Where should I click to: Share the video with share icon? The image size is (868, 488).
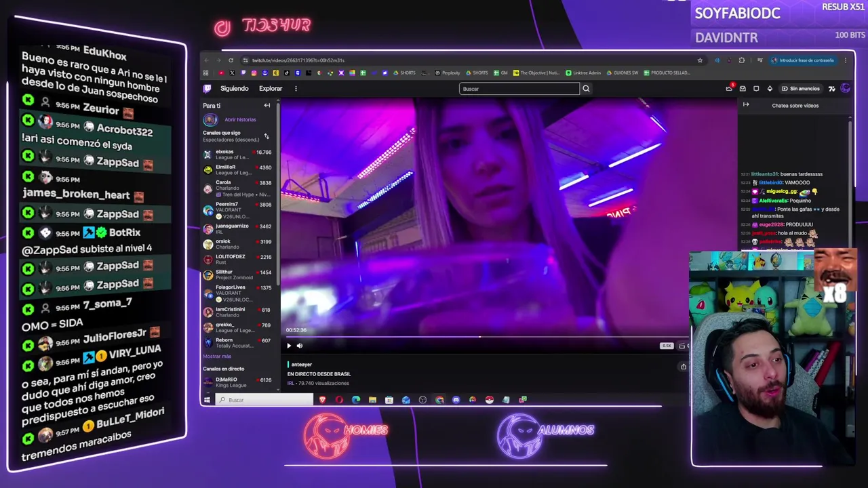(x=684, y=367)
